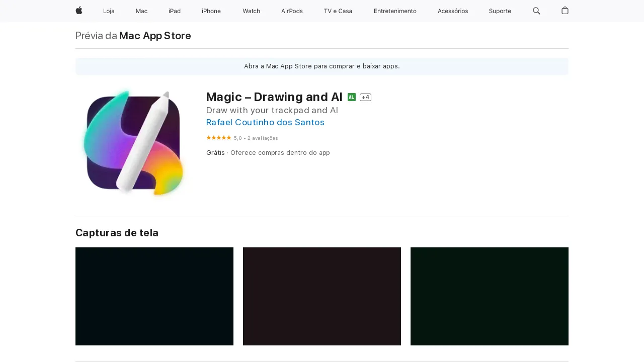Screen dimensions: 644x362
Task: Open the middle dark-maroon screenshot thumbnail
Action: pos(322,296)
